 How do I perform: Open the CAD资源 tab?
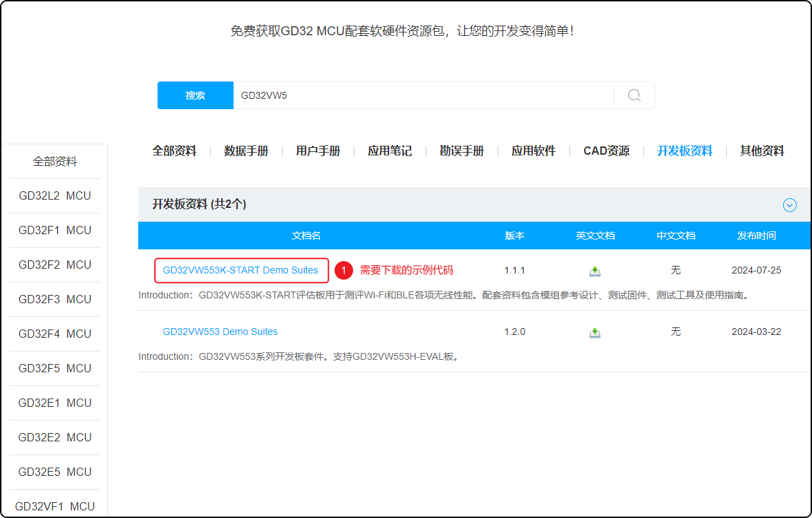pos(606,151)
